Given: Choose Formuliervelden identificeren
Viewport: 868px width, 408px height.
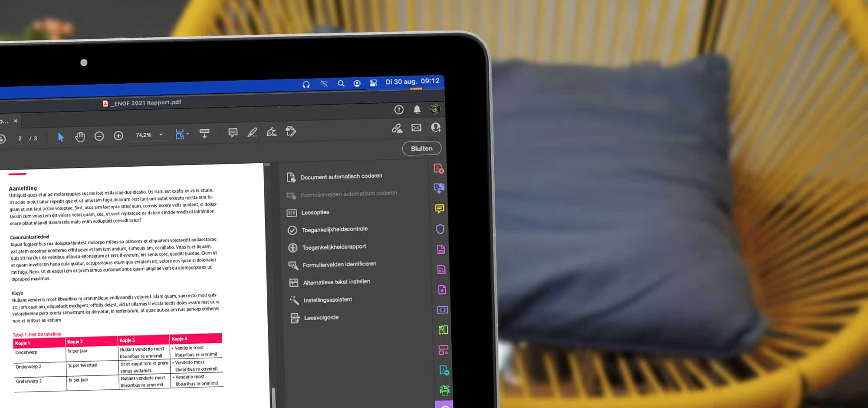Looking at the screenshot, I should (332, 264).
